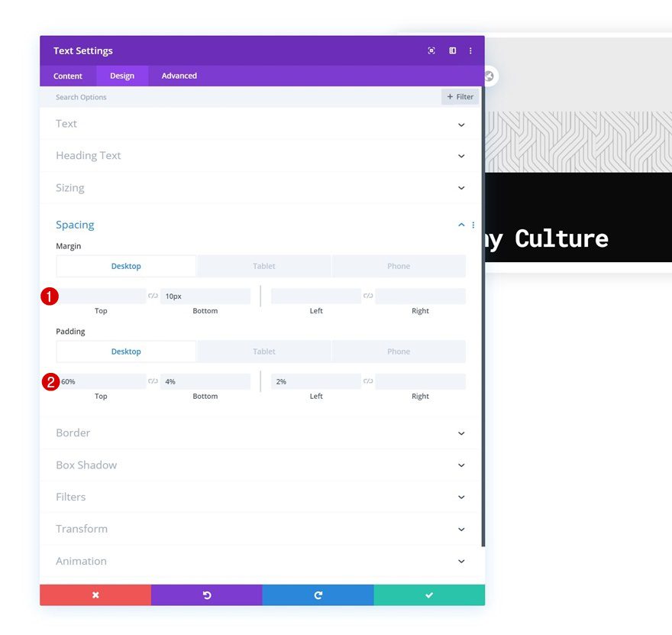Switch Padding settings to Phone view
Screen dimensions: 672x635
(x=399, y=352)
